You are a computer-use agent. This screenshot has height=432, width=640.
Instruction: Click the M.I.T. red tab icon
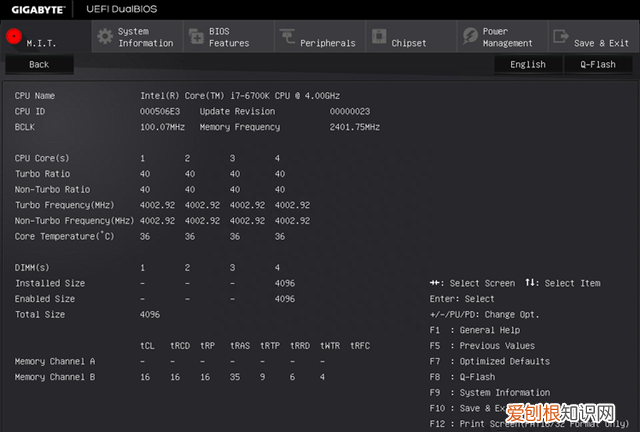tap(14, 37)
